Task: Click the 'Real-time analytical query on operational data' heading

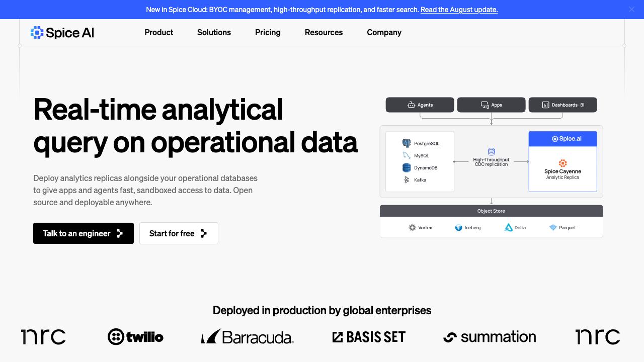Action: (x=195, y=125)
